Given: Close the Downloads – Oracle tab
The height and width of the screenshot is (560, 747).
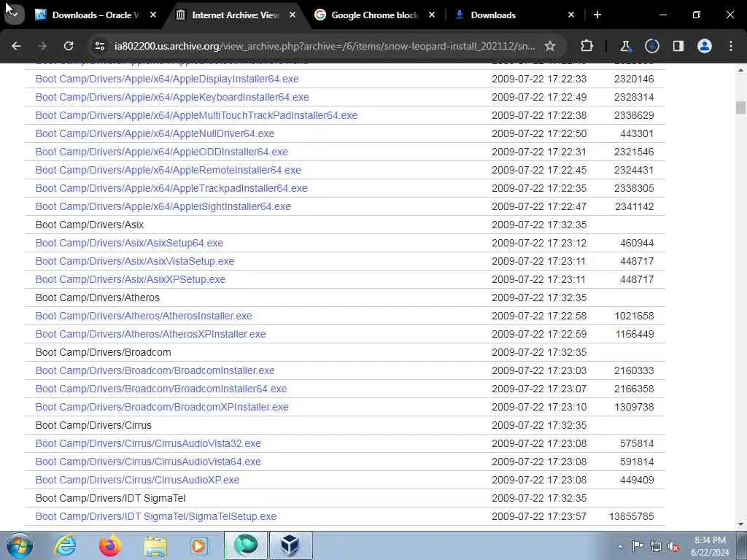Looking at the screenshot, I should tap(153, 15).
